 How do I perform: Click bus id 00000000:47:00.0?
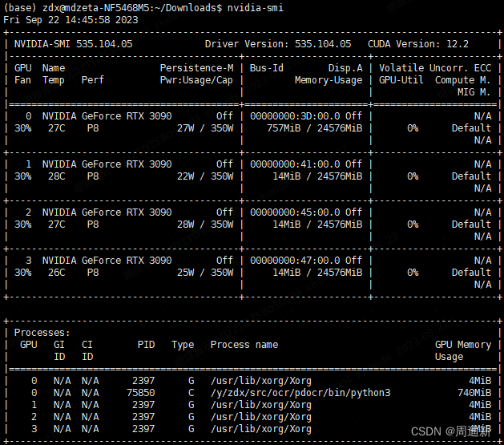[x=295, y=261]
